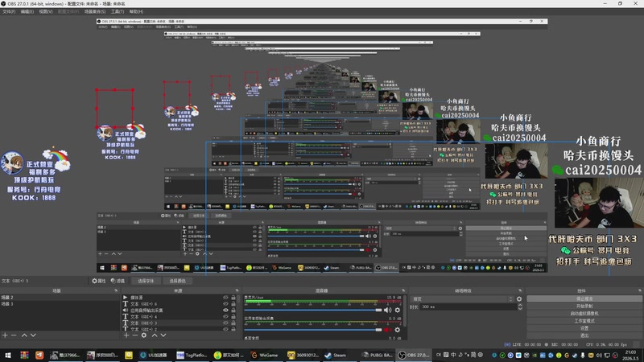Open the 帮助(H) menu
The width and height of the screenshot is (644, 362).
[x=136, y=11]
